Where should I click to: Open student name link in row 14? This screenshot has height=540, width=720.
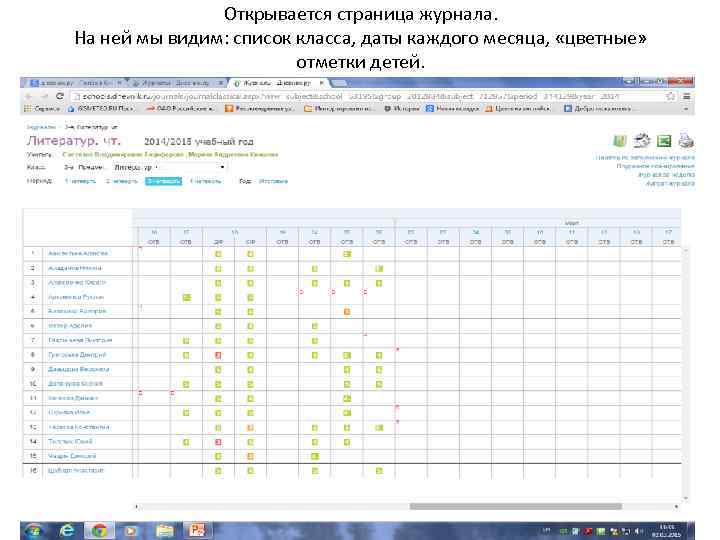(x=70, y=442)
